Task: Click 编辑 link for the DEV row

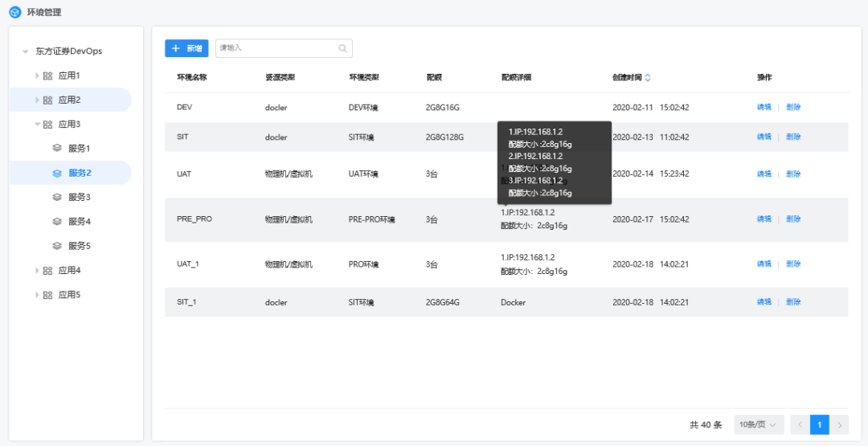Action: pos(764,107)
